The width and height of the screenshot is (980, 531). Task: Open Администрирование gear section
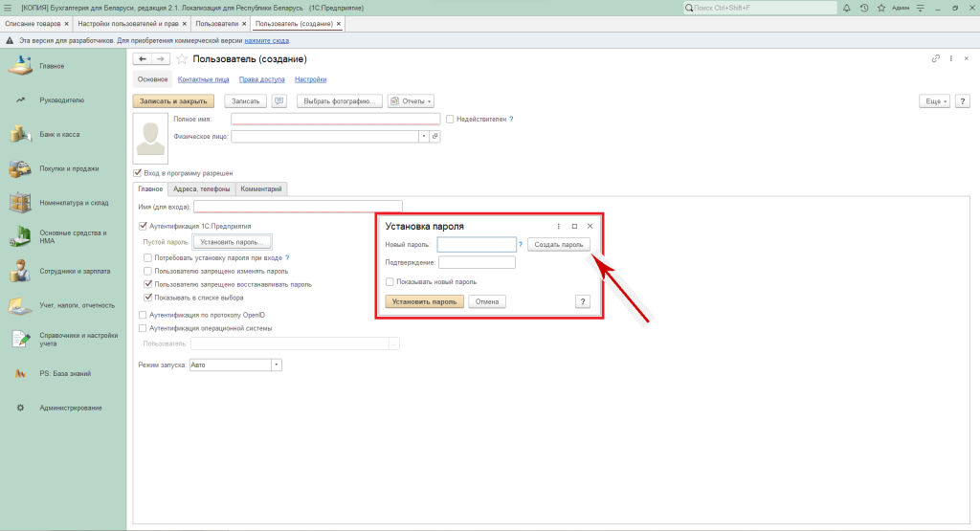pyautogui.click(x=71, y=408)
